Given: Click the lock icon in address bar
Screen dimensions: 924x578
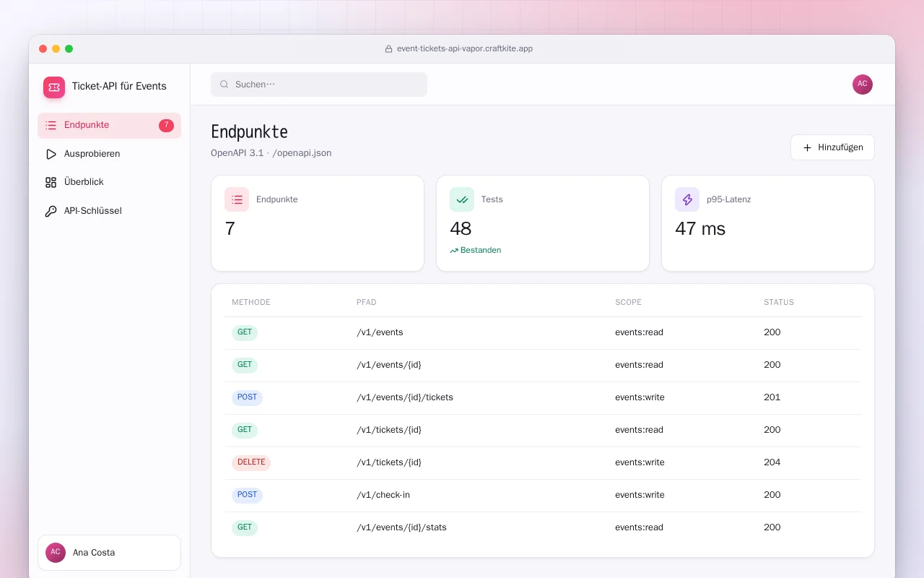Looking at the screenshot, I should click(390, 49).
